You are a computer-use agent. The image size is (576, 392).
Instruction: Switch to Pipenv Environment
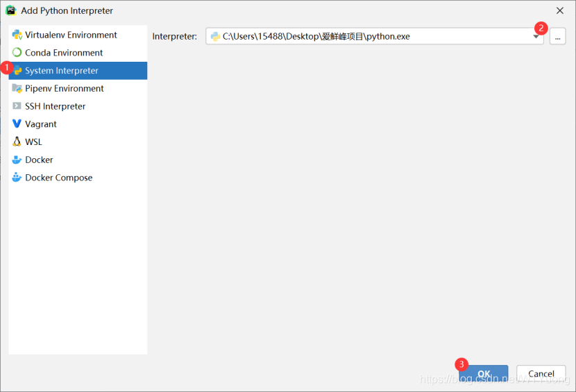click(x=78, y=88)
